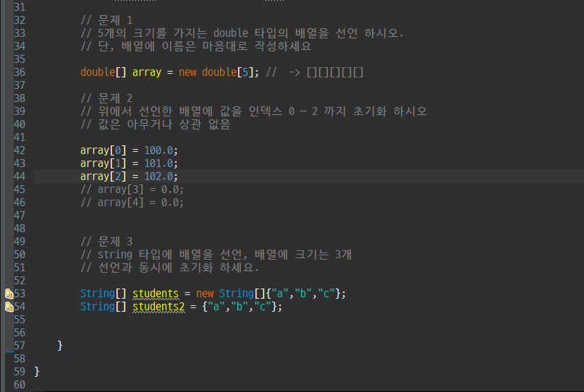The width and height of the screenshot is (584, 392).
Task: Click the '{"a","b","c"}' initializer on line 54
Action: (x=239, y=307)
